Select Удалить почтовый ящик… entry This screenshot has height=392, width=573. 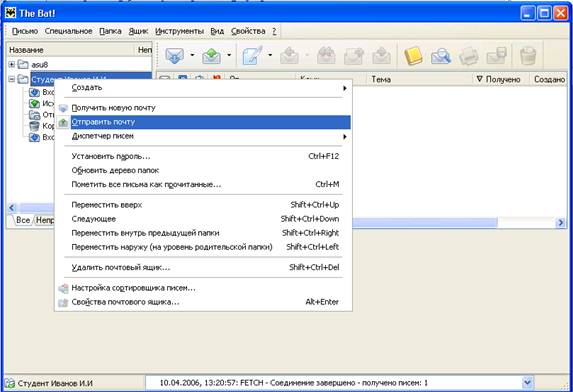204,267
